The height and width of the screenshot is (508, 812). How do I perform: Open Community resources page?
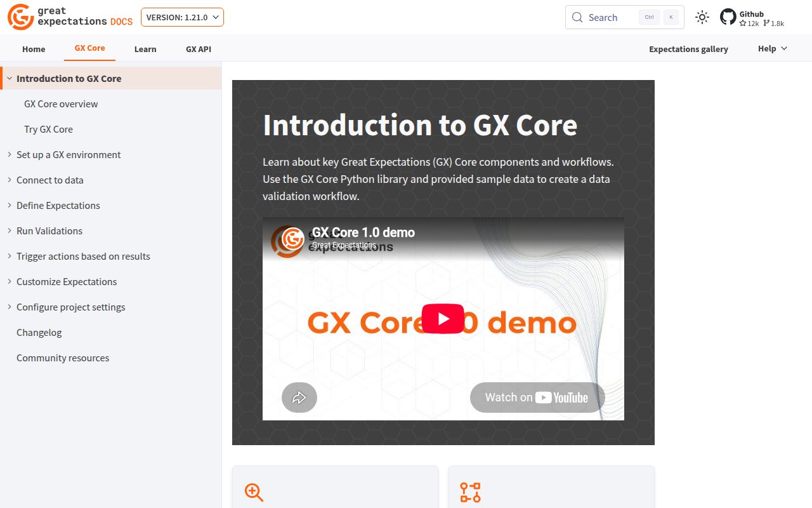pyautogui.click(x=63, y=358)
